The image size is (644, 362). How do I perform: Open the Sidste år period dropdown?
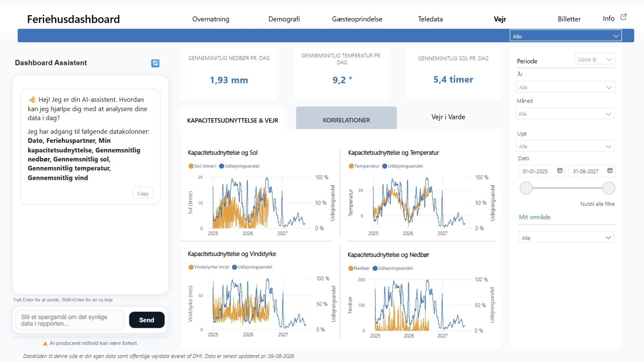click(x=594, y=59)
